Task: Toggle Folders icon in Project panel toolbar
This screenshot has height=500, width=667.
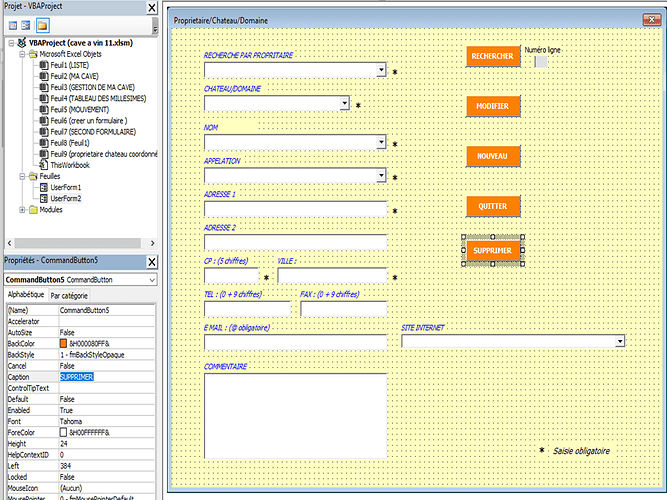Action: pyautogui.click(x=43, y=25)
